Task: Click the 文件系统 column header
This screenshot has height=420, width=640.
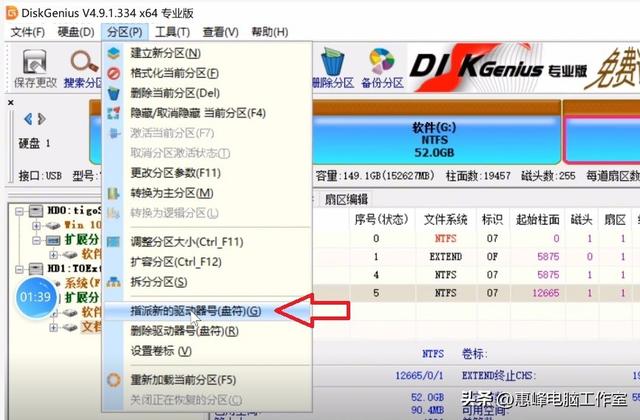Action: 445,220
